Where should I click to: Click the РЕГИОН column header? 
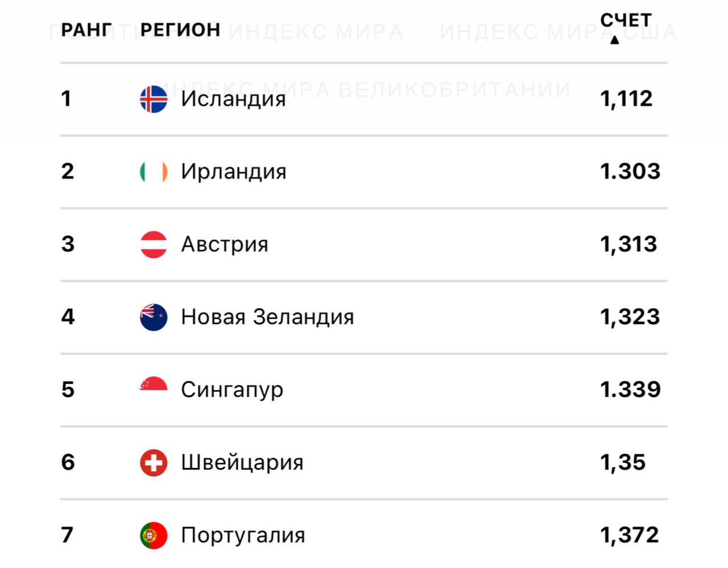180,30
